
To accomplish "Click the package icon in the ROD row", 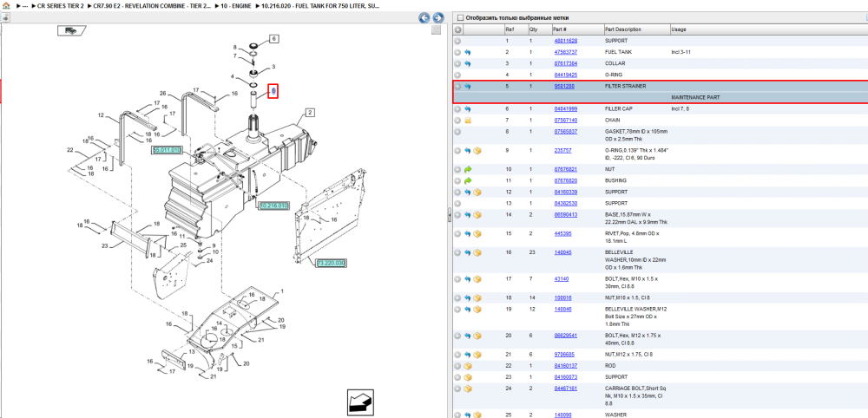I will click(467, 366).
